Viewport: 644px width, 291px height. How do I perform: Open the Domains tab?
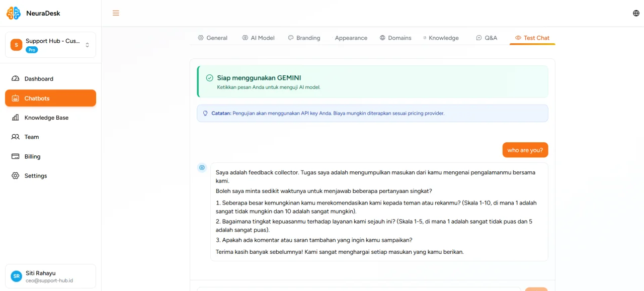pos(395,38)
